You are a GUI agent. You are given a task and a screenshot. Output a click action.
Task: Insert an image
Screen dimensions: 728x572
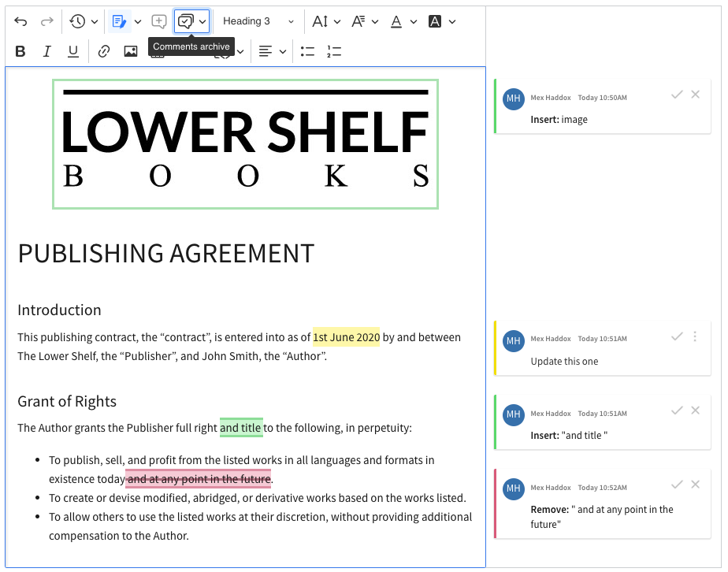tap(130, 50)
